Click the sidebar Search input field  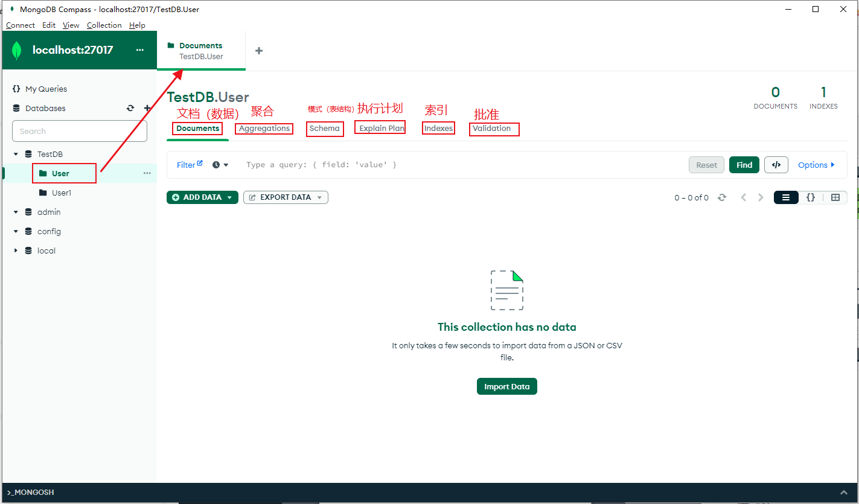(80, 131)
